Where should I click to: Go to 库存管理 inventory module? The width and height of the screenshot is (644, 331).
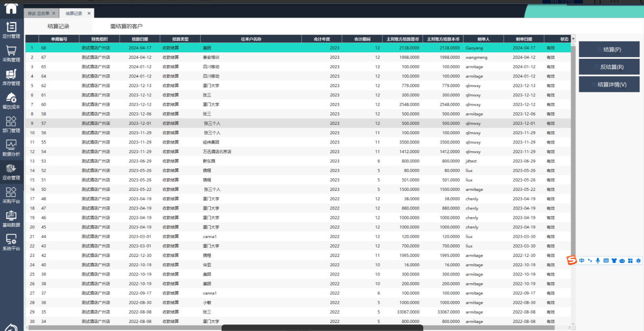pos(11,77)
